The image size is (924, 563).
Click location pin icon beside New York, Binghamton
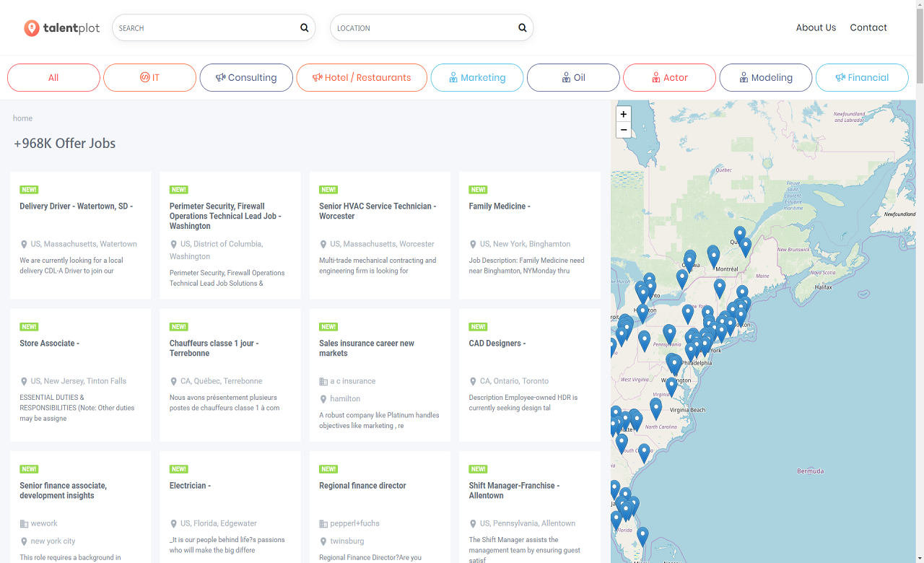click(473, 245)
